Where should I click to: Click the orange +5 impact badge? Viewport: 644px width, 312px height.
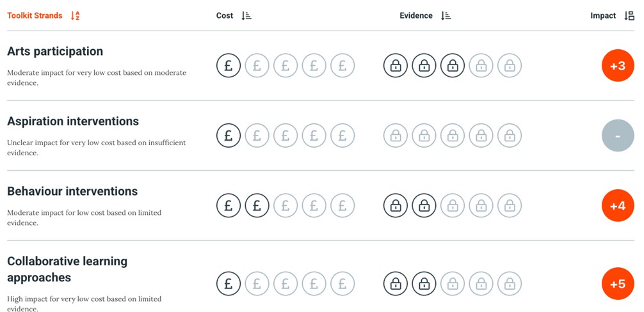(618, 284)
